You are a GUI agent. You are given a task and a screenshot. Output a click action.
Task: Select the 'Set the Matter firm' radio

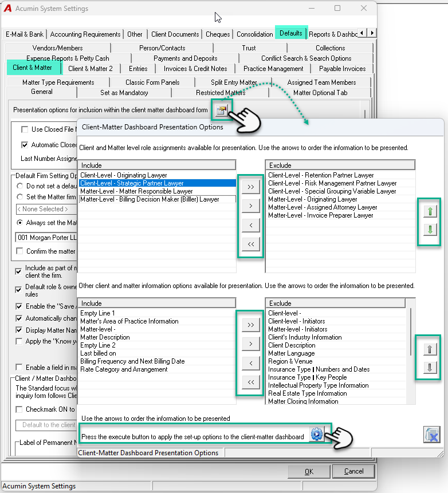click(x=20, y=197)
